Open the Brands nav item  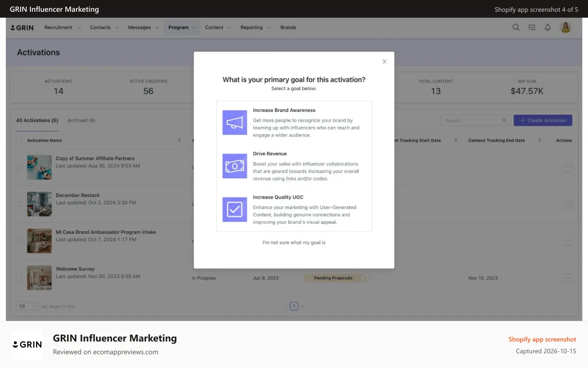288,27
